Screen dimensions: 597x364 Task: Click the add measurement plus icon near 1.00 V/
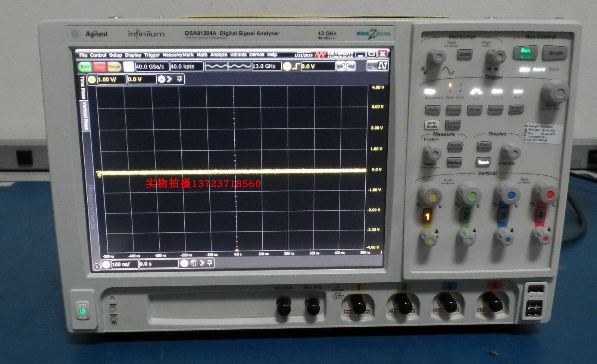[162, 79]
